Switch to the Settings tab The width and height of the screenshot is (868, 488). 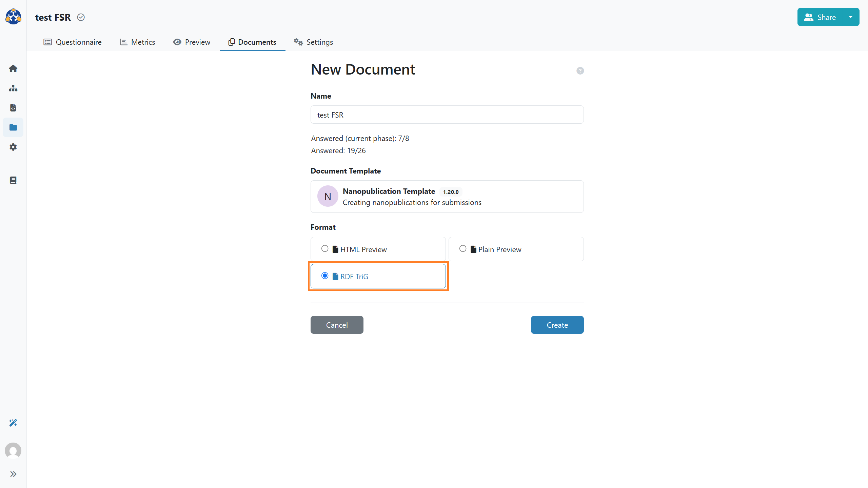313,42
